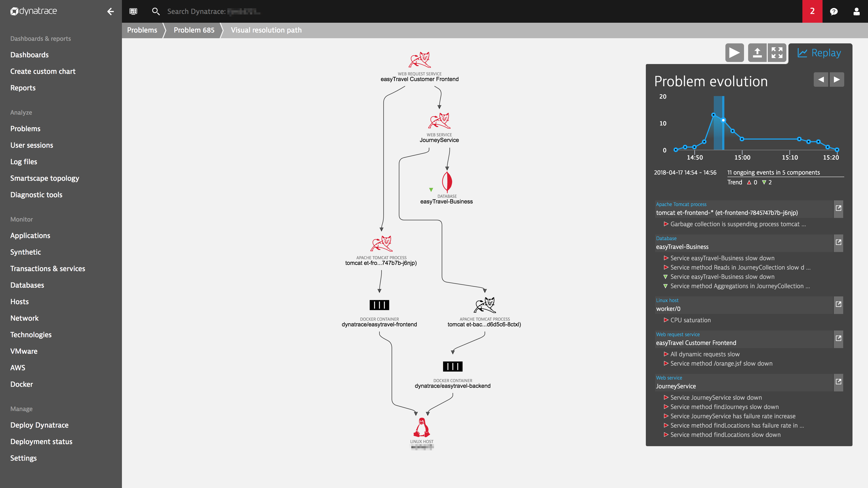
Task: Open Diagnostic tools
Action: pos(36,194)
